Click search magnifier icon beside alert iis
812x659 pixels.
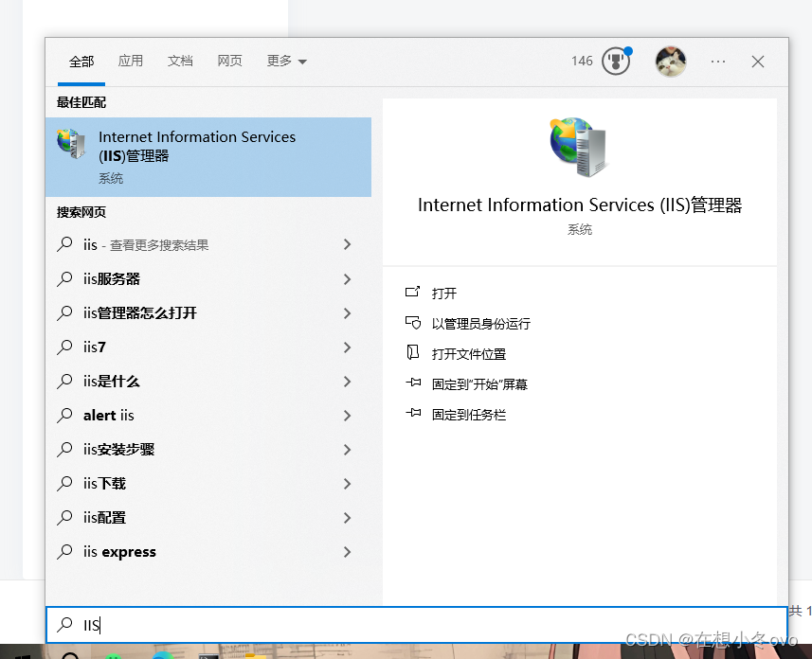64,415
